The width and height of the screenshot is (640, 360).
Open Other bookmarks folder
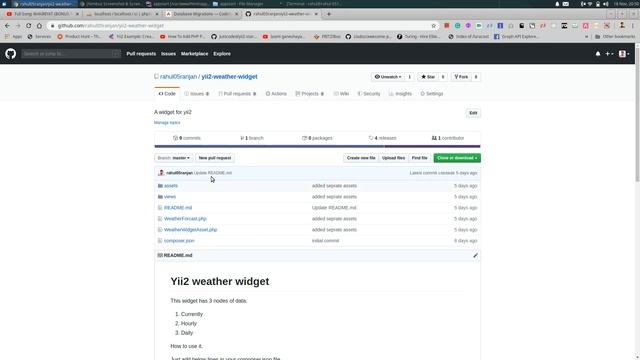[615, 36]
